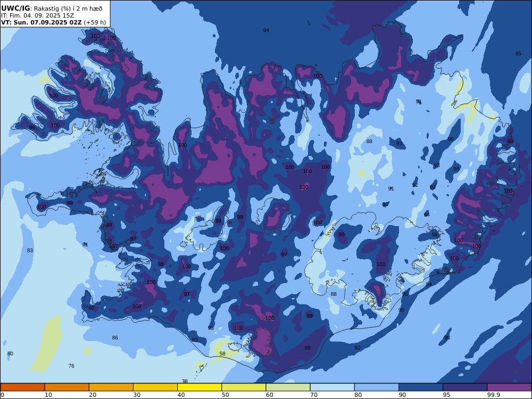Screen dimensions: 532x399
Task: Click the 'IT: Fim. 04. 09. 2025 15Z' line
Action: point(37,15)
